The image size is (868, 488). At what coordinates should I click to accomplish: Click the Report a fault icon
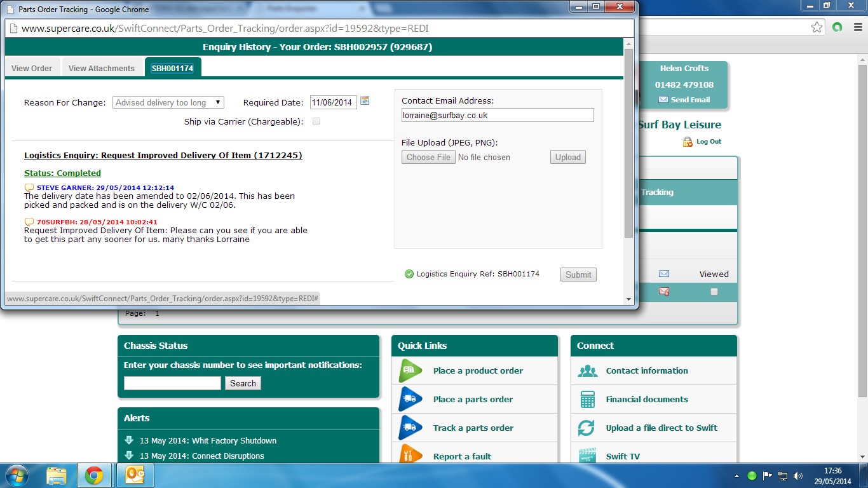point(410,455)
